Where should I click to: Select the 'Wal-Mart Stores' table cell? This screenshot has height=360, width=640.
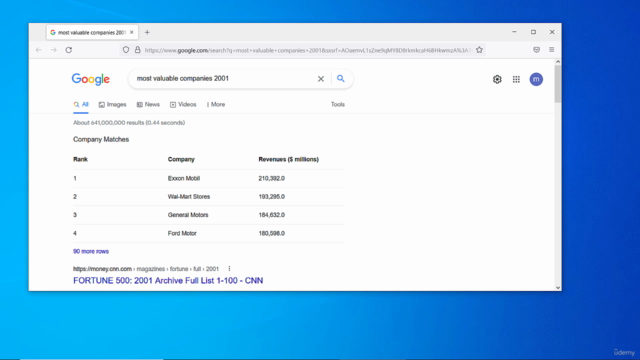tap(189, 197)
